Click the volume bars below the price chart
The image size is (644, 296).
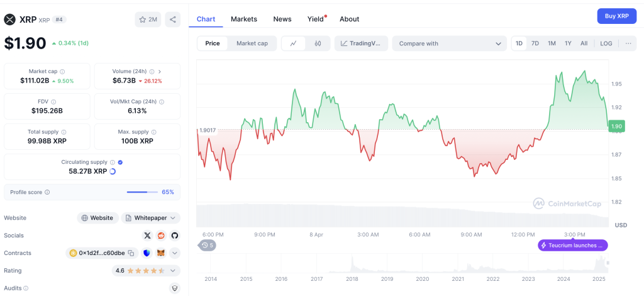(x=402, y=215)
